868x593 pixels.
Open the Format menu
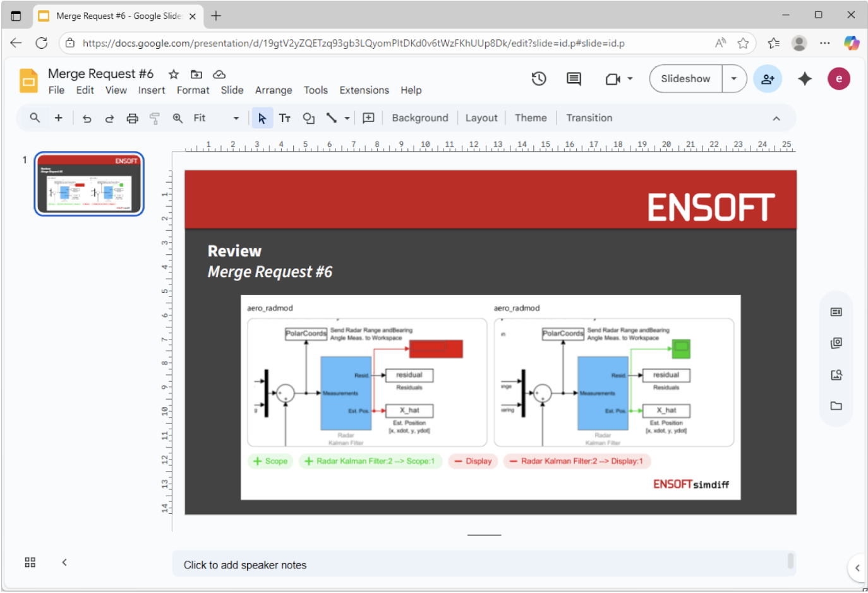point(193,90)
